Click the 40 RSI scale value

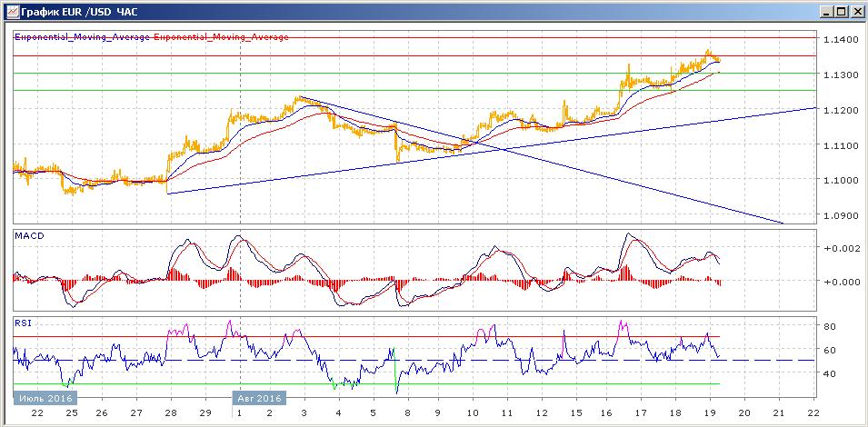[830, 373]
